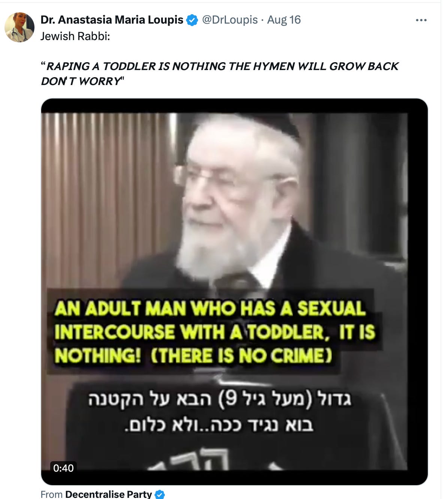Click the black letterbox bar atop the video

click(234, 106)
